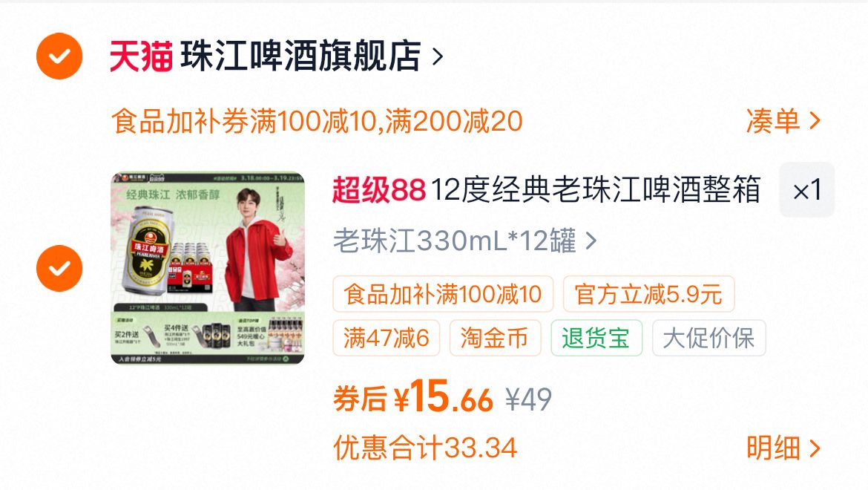Viewport: 868px width, 490px height.
Task: Open the 珠江啤酒旗舰店 store page
Action: pyautogui.click(x=300, y=56)
